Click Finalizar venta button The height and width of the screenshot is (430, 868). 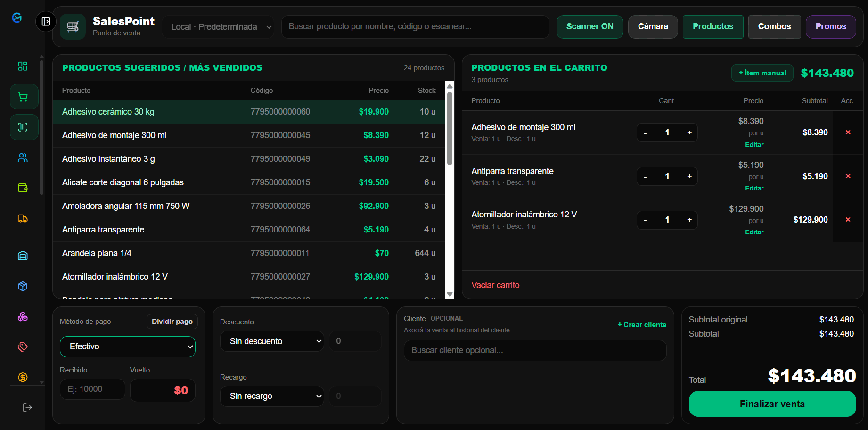pos(772,404)
